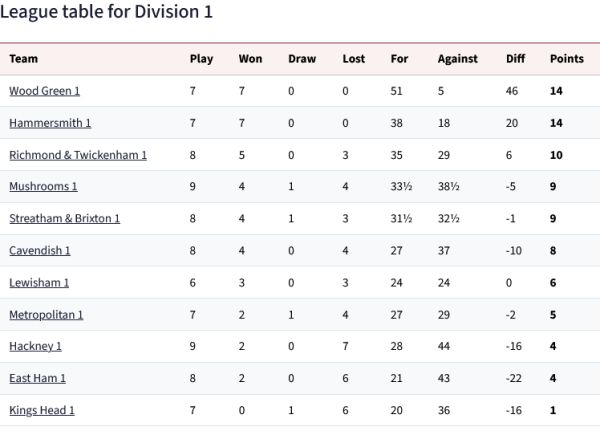Image resolution: width=600 pixels, height=439 pixels.
Task: Open Streatham & Brixton 1 link
Action: coord(65,219)
